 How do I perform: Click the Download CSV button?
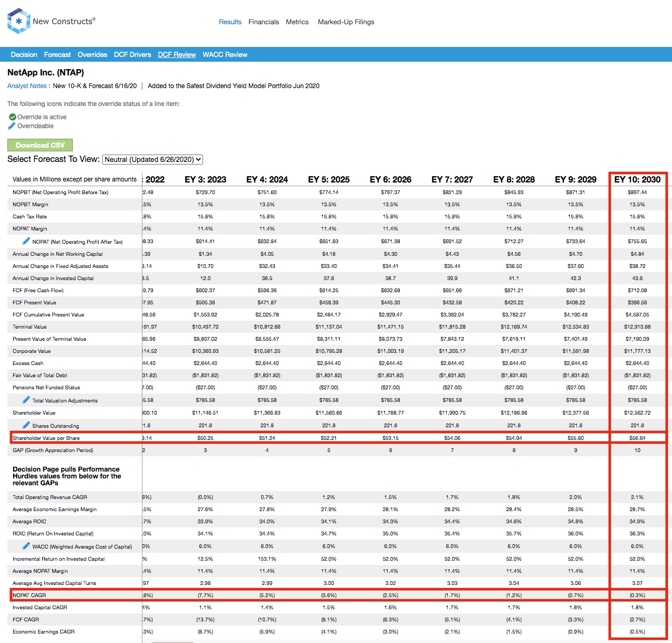40,145
